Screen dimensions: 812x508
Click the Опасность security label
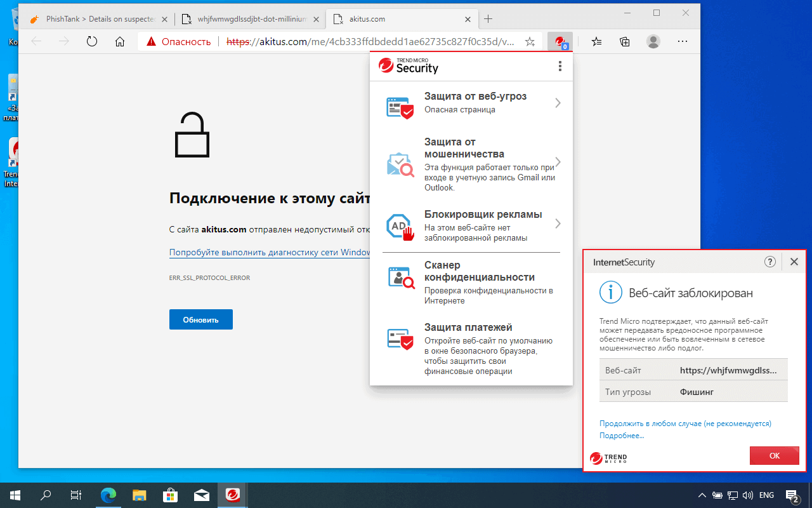click(187, 42)
